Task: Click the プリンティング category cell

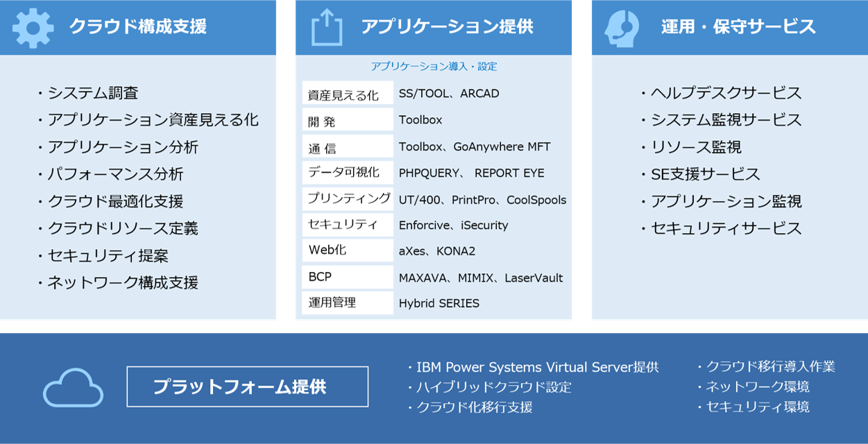Action: (x=348, y=199)
